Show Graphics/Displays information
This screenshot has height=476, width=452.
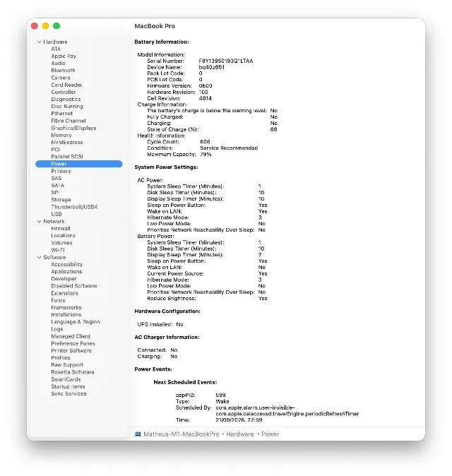point(73,128)
